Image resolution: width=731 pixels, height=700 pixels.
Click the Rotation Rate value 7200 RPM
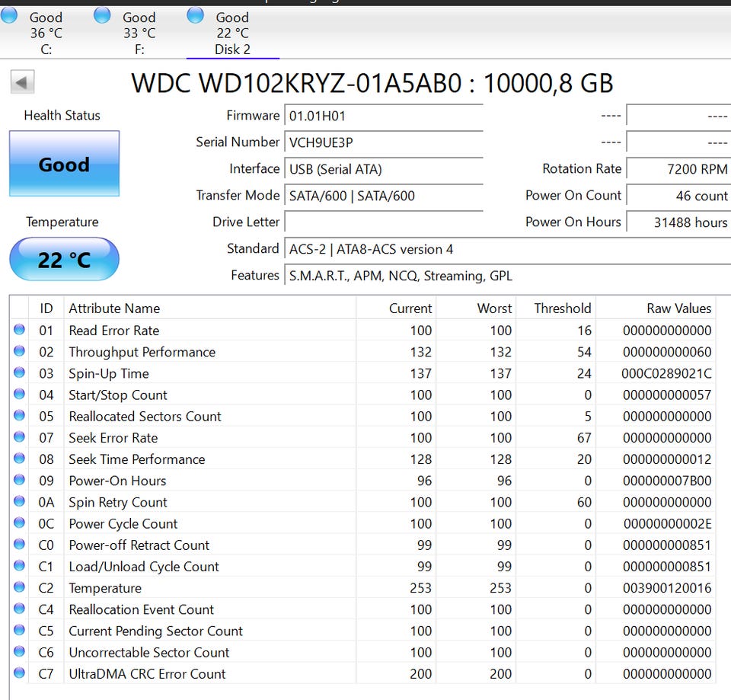(678, 169)
